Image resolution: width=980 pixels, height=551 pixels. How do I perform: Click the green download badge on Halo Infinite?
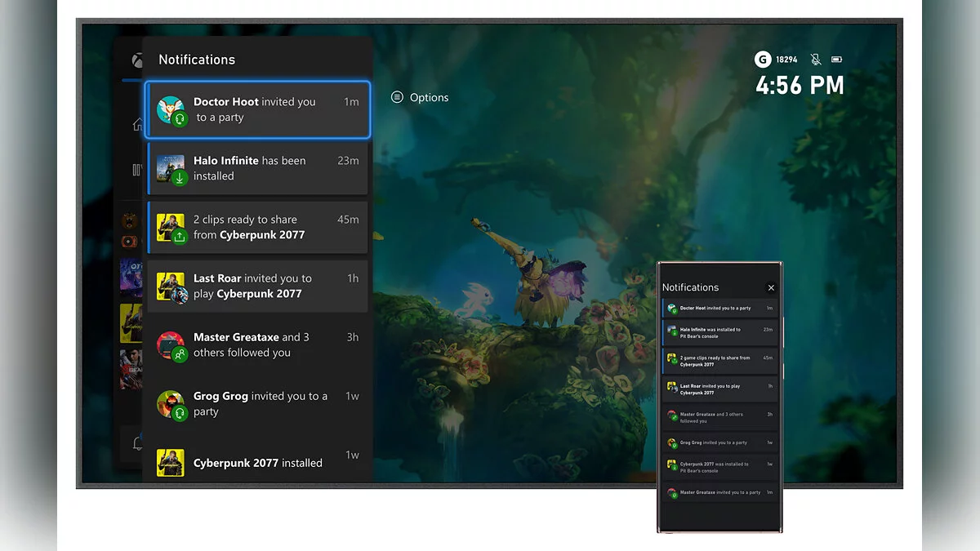[x=180, y=178]
